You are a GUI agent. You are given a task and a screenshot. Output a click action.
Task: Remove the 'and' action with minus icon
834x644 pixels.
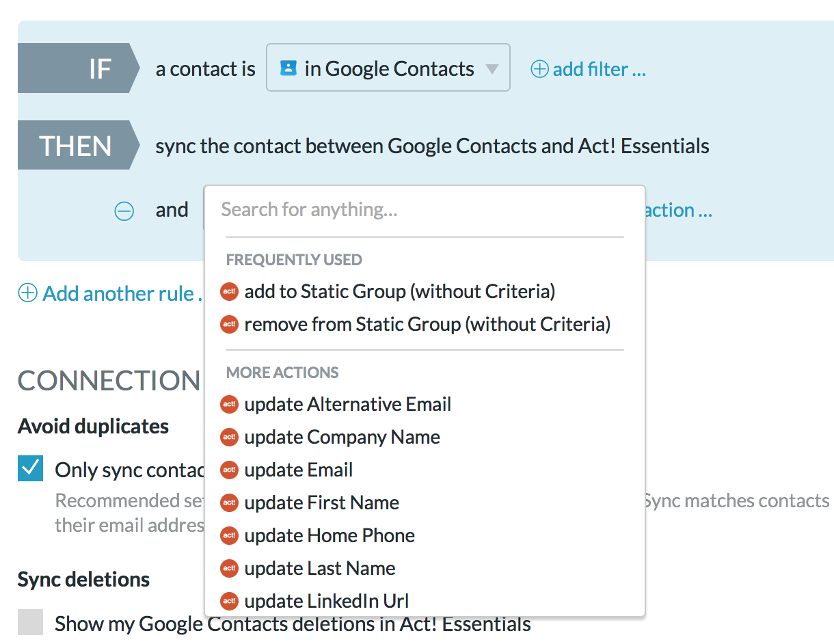(124, 211)
